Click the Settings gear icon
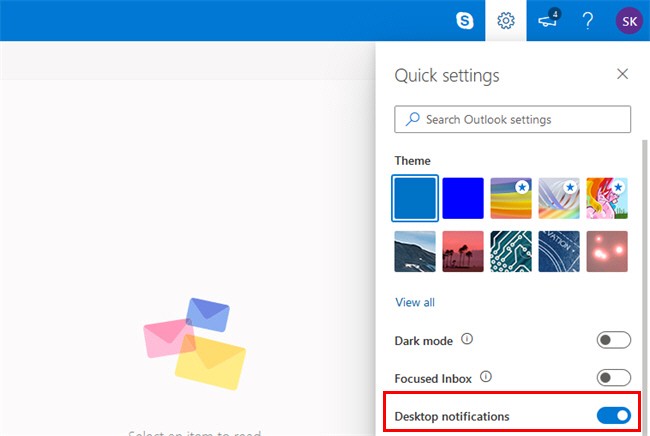 (506, 20)
